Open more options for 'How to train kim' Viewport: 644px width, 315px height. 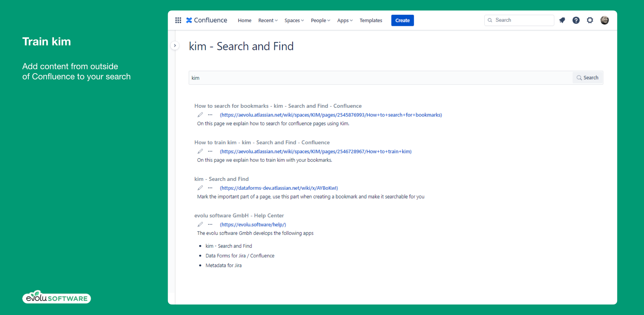click(x=210, y=151)
